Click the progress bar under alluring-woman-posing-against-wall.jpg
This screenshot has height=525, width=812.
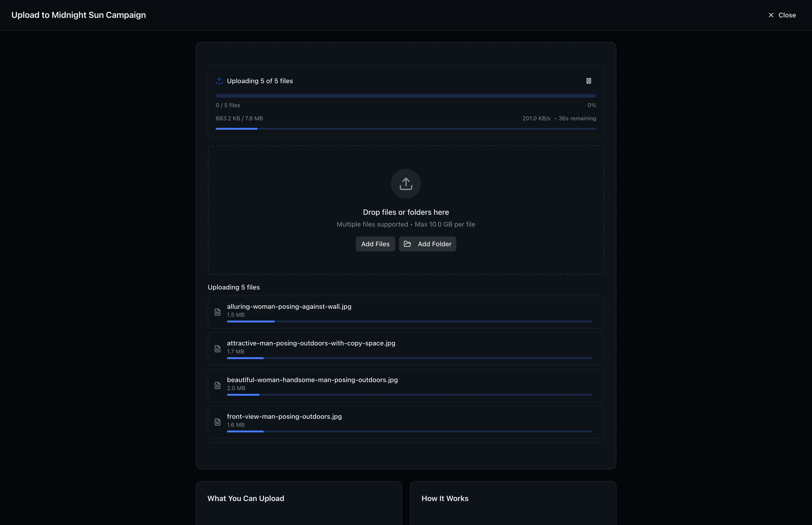(409, 321)
